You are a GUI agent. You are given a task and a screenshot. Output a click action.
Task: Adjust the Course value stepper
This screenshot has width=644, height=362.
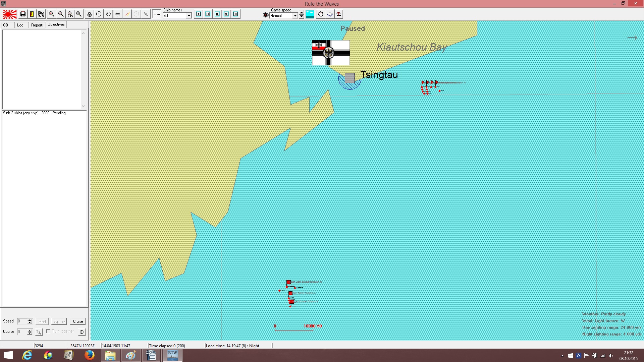pyautogui.click(x=30, y=332)
